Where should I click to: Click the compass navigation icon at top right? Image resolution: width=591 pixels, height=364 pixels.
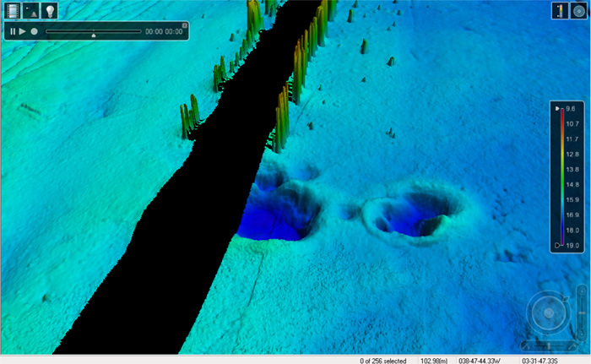[x=577, y=11]
